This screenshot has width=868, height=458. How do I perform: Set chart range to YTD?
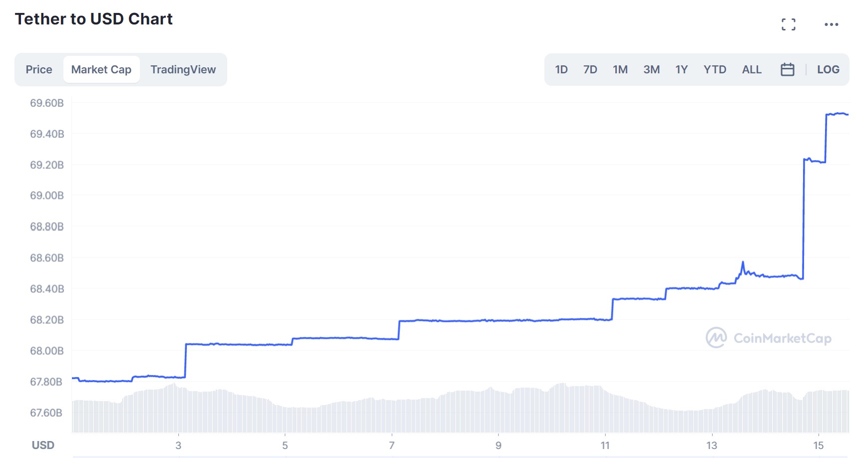[715, 69]
